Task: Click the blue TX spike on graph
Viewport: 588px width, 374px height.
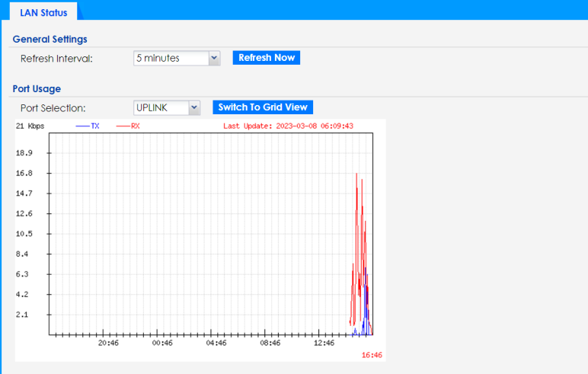Action: (367, 289)
